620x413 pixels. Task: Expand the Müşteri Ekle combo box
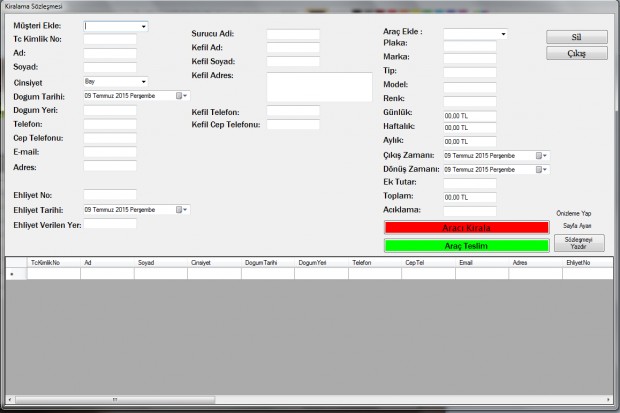pyautogui.click(x=144, y=27)
